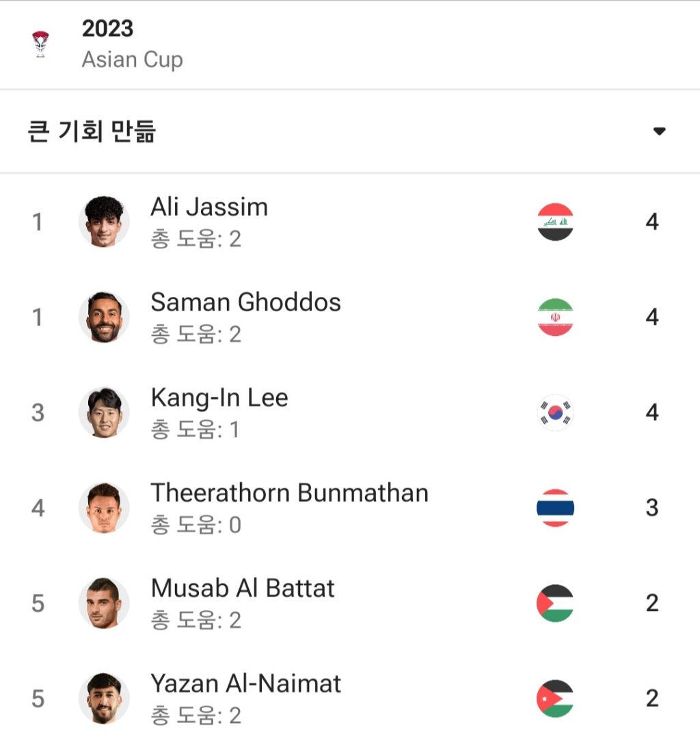Image resolution: width=700 pixels, height=747 pixels.
Task: Tap the South Korea flag icon
Action: (555, 412)
